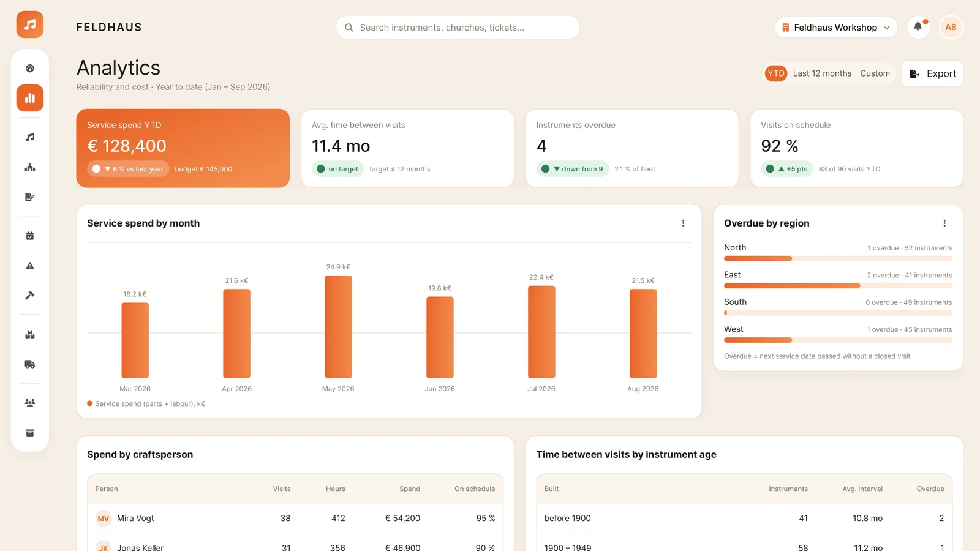This screenshot has width=980, height=551.
Task: Click the Export button
Action: pos(932,73)
